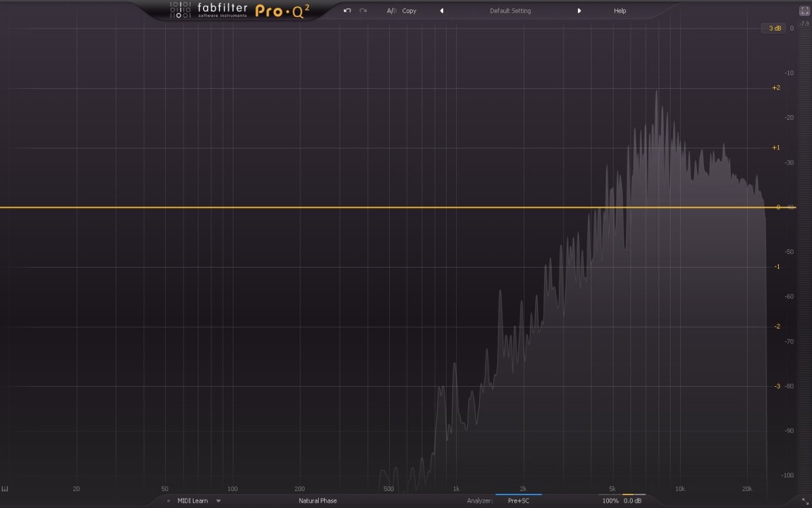Click the 50 frequency axis label

click(165, 489)
